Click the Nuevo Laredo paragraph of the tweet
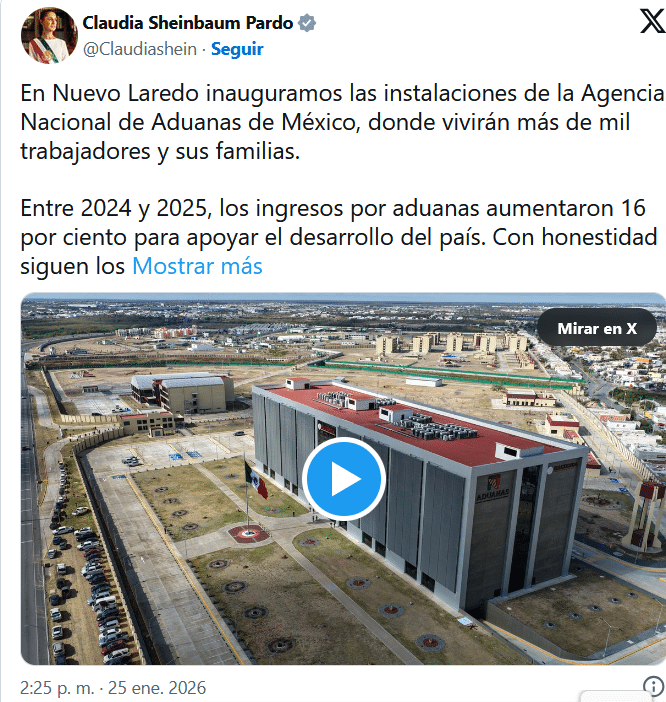Image resolution: width=666 pixels, height=702 pixels. coord(342,122)
